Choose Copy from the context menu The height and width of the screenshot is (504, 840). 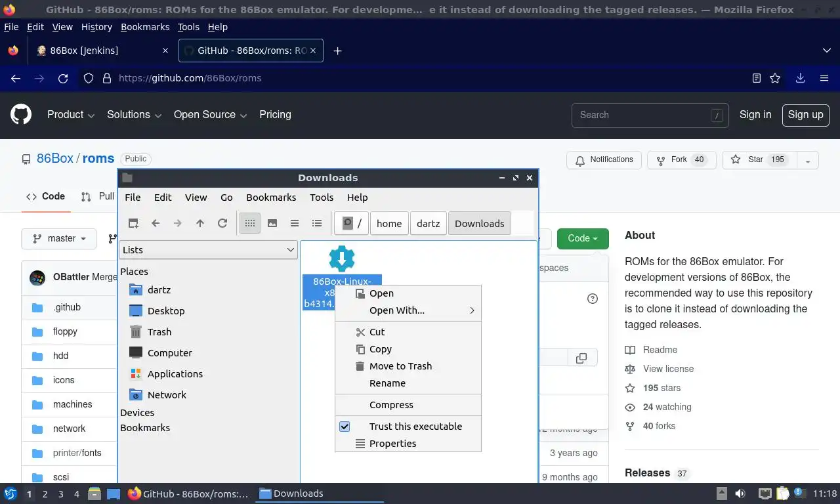coord(408,349)
